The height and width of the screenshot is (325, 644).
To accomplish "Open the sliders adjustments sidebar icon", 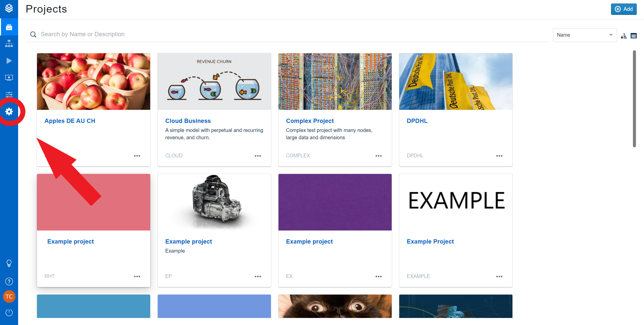I will pyautogui.click(x=9, y=95).
